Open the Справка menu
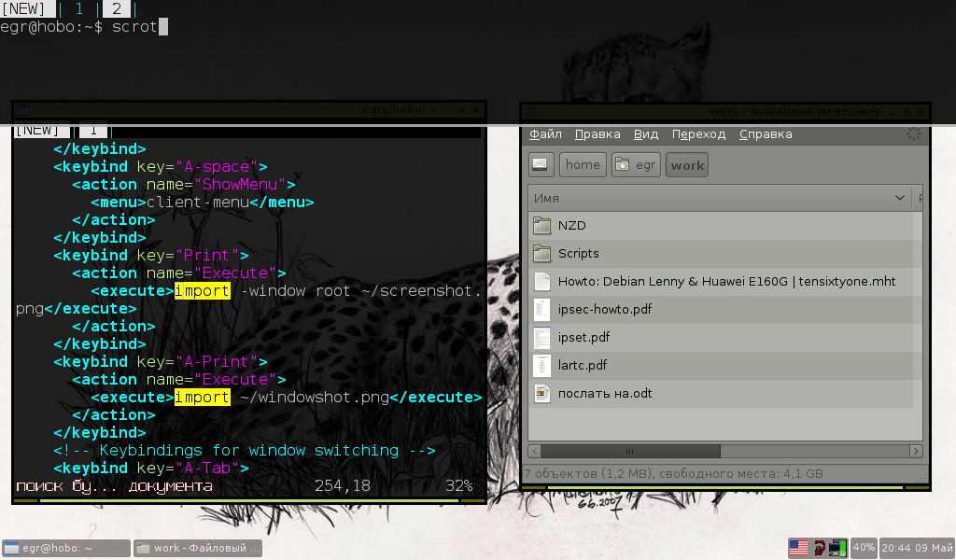The image size is (956, 560). (766, 134)
